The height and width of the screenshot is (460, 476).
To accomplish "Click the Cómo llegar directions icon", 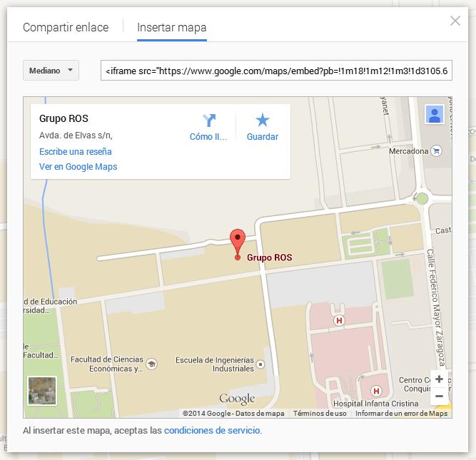I will (209, 120).
